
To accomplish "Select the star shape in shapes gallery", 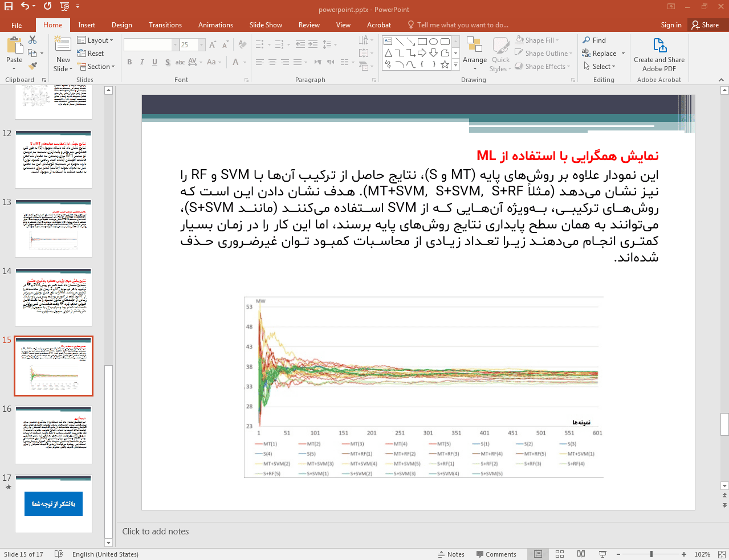I will 445,64.
